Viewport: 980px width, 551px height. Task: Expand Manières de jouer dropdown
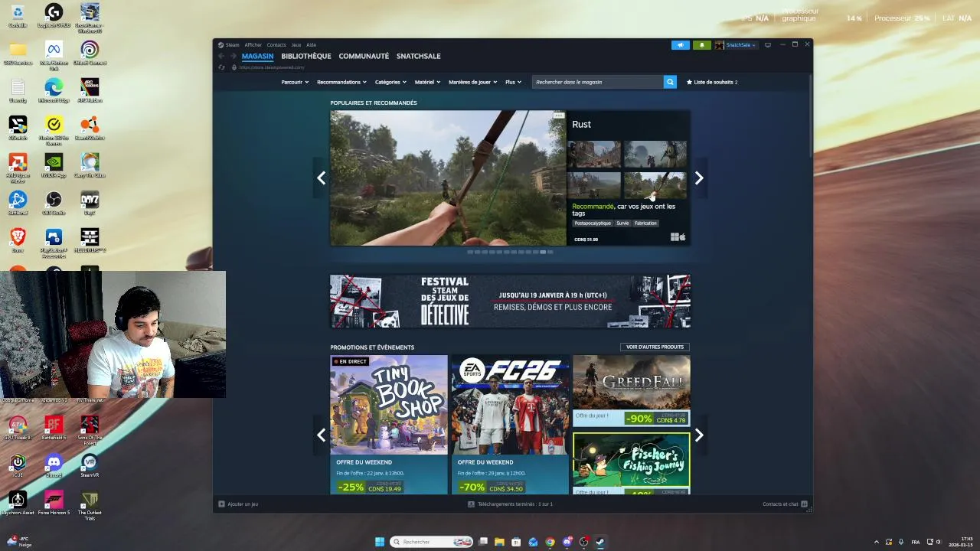(x=472, y=82)
